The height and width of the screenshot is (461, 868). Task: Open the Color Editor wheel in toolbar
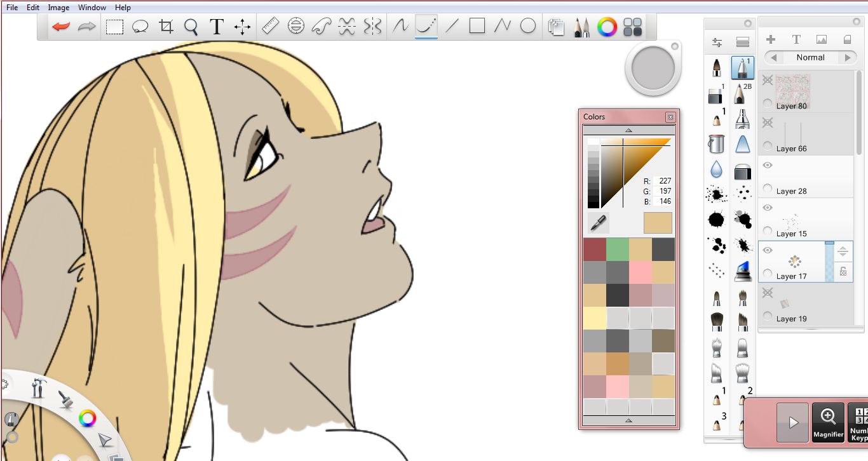607,27
